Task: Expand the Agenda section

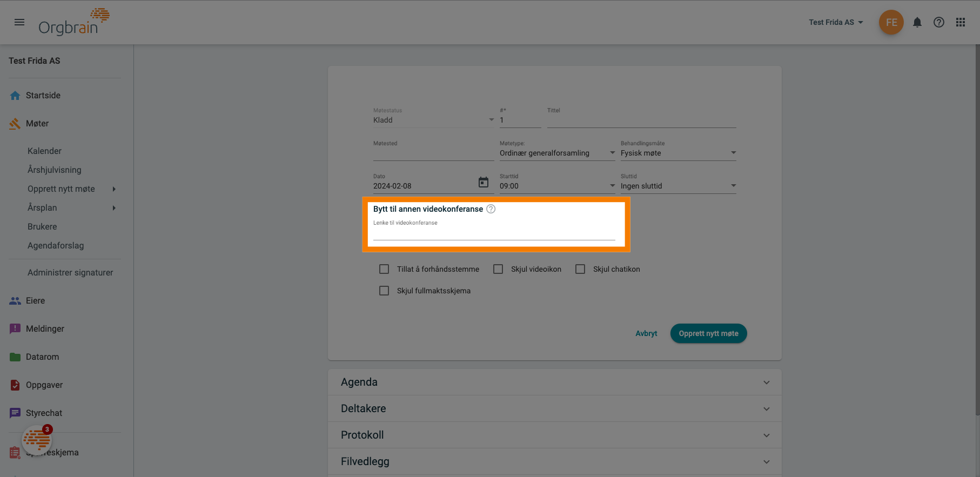Action: [554, 382]
